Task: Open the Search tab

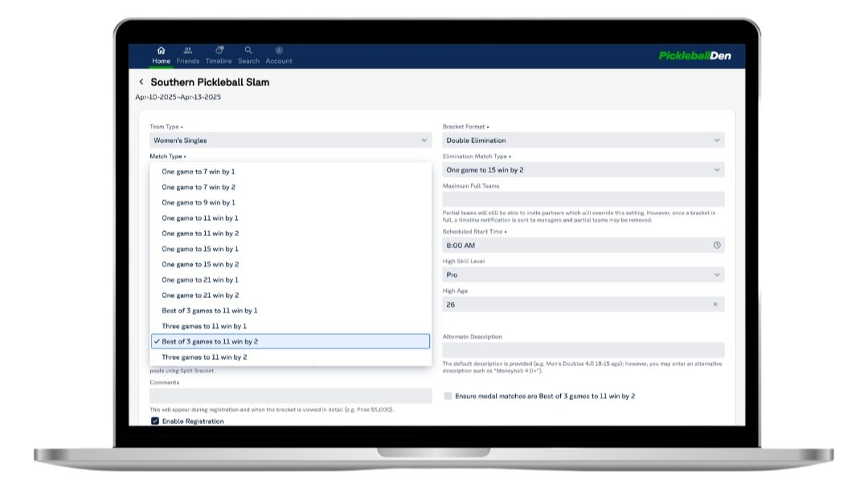Action: click(x=248, y=55)
